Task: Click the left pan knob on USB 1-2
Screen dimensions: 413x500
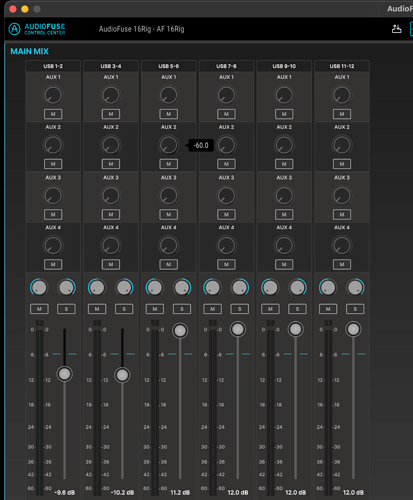Action: click(39, 287)
